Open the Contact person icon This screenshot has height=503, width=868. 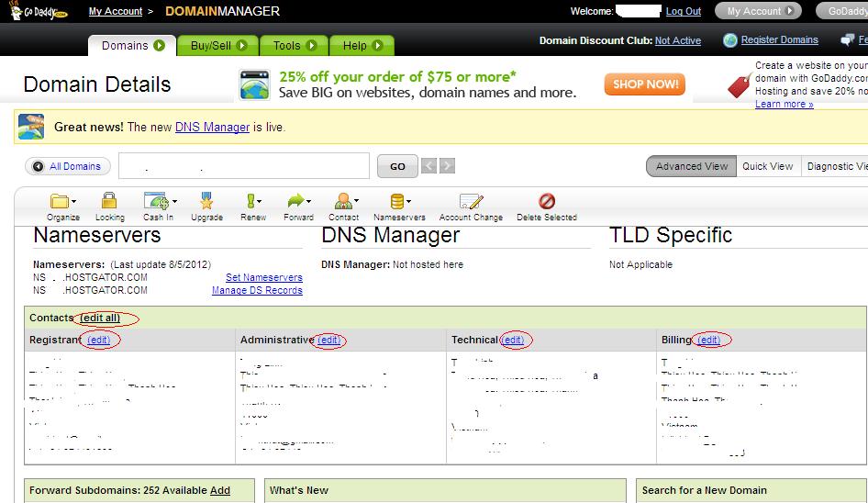pos(342,200)
